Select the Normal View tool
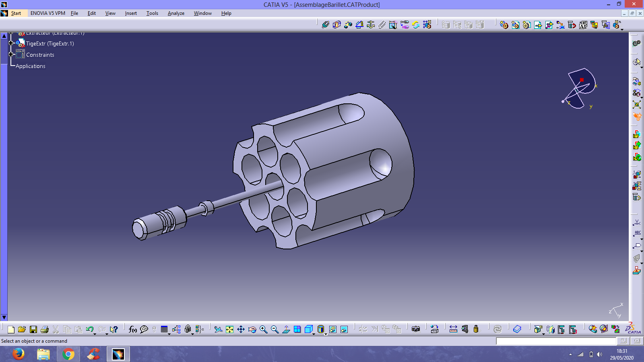The height and width of the screenshot is (362, 644). point(286,329)
